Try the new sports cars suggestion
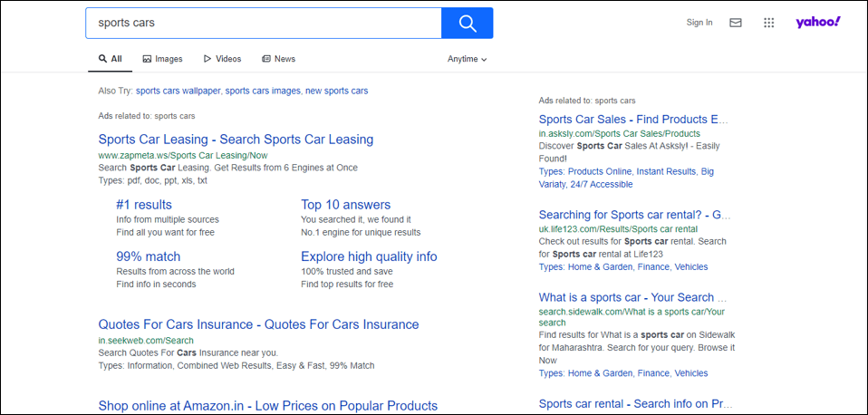Viewport: 868px width, 415px height. point(336,91)
